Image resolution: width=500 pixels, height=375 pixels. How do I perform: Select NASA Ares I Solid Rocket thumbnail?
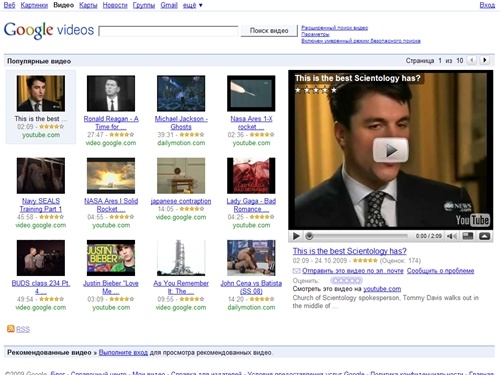click(111, 176)
